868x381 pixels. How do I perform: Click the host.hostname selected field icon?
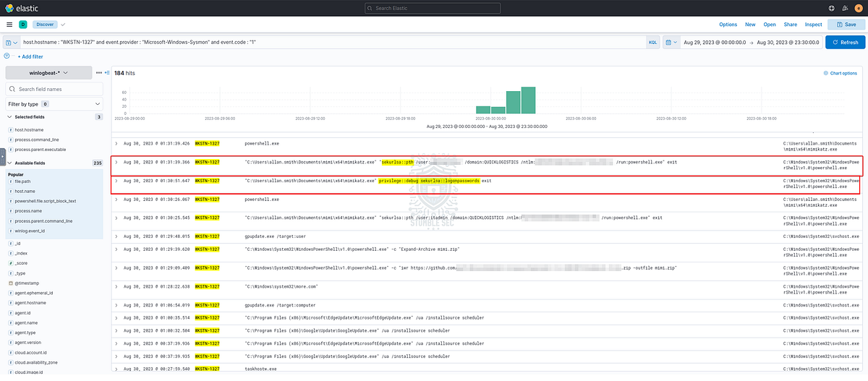(x=10, y=129)
